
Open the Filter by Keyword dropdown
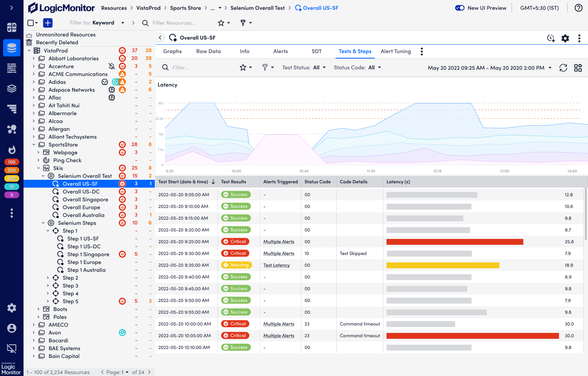[x=97, y=23]
